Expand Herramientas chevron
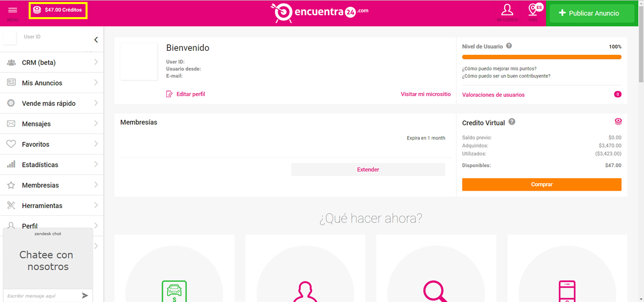 pyautogui.click(x=96, y=205)
